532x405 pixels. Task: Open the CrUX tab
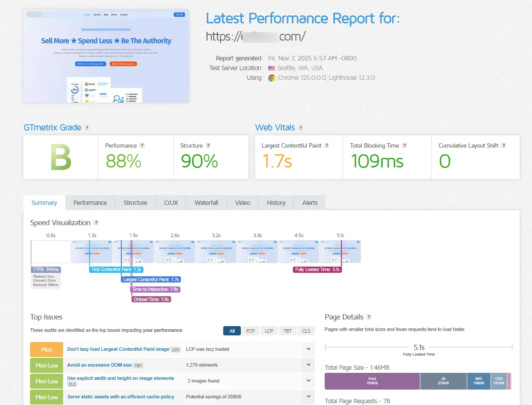coord(171,203)
